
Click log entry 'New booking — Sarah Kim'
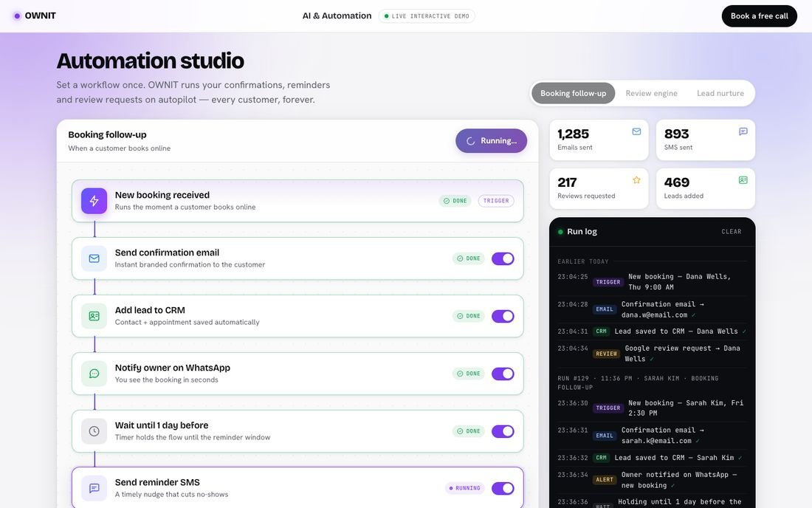click(653, 408)
